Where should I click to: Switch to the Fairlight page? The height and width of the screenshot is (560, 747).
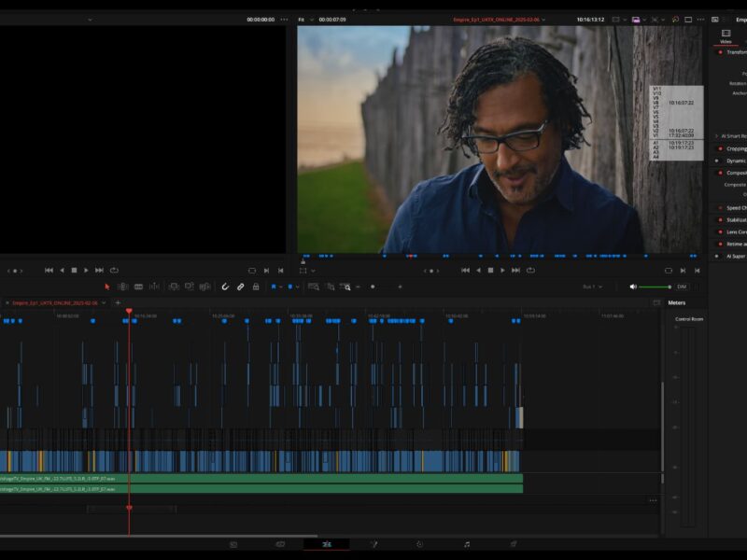click(467, 544)
